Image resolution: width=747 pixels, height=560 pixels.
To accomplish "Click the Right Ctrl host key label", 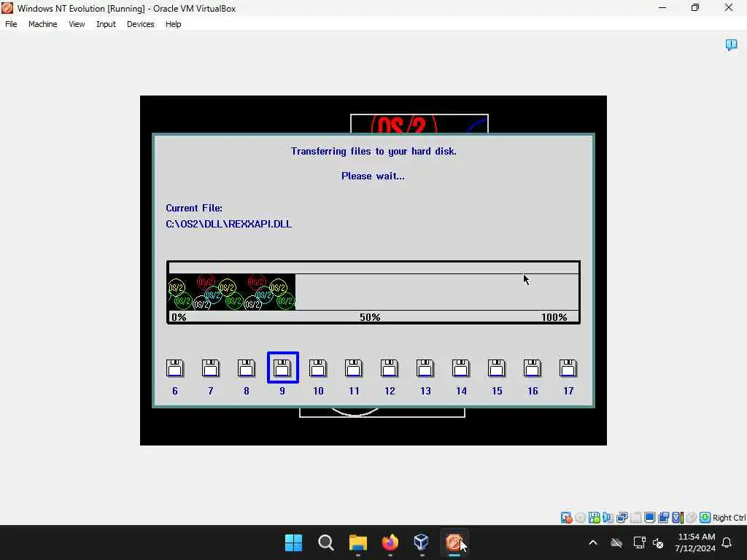I will [x=729, y=518].
